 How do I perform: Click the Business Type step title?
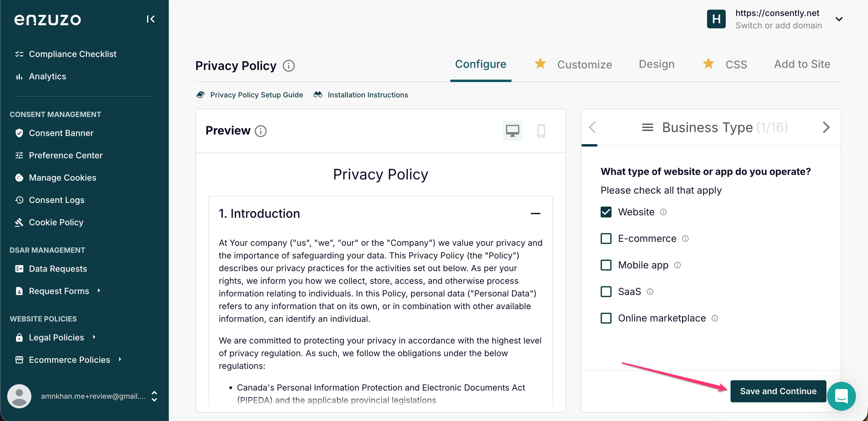pos(707,127)
